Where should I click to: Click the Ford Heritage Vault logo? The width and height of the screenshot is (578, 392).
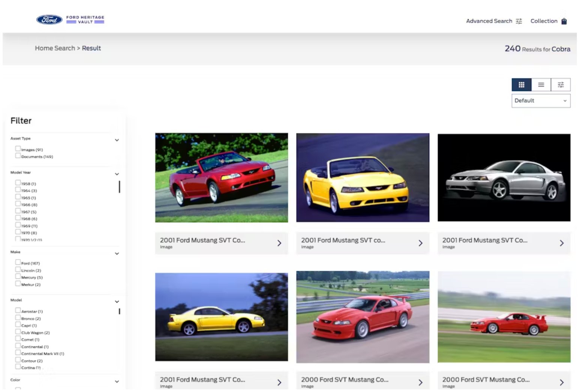tap(70, 19)
